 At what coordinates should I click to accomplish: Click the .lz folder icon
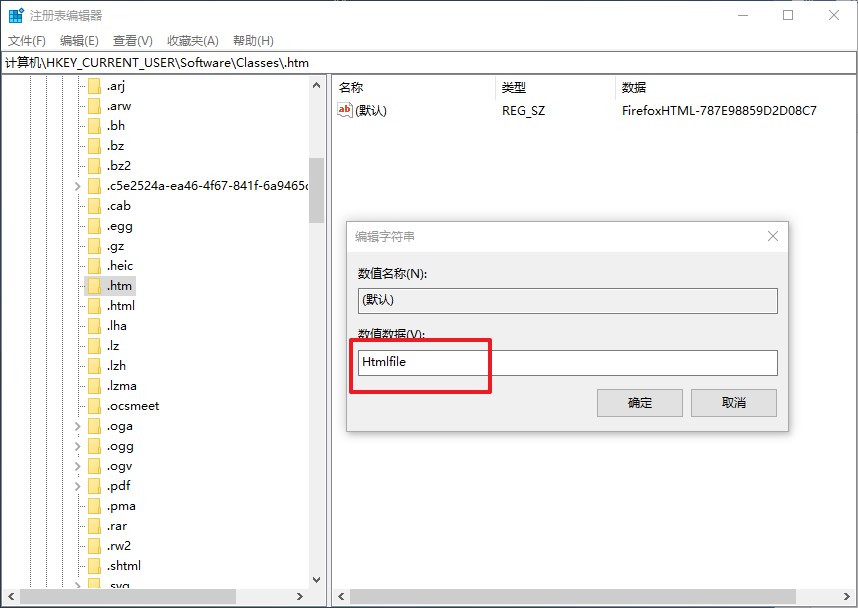pos(95,346)
